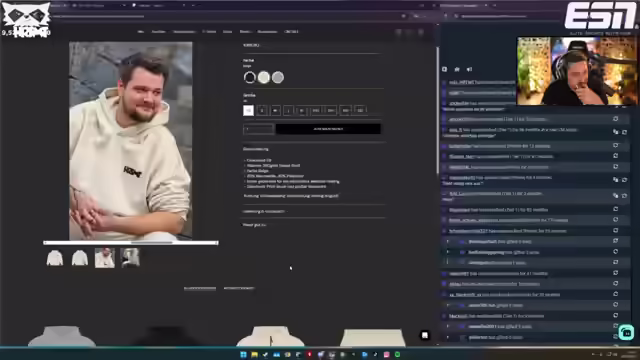
Task: Click the black add-to-cart button
Action: pos(328,129)
